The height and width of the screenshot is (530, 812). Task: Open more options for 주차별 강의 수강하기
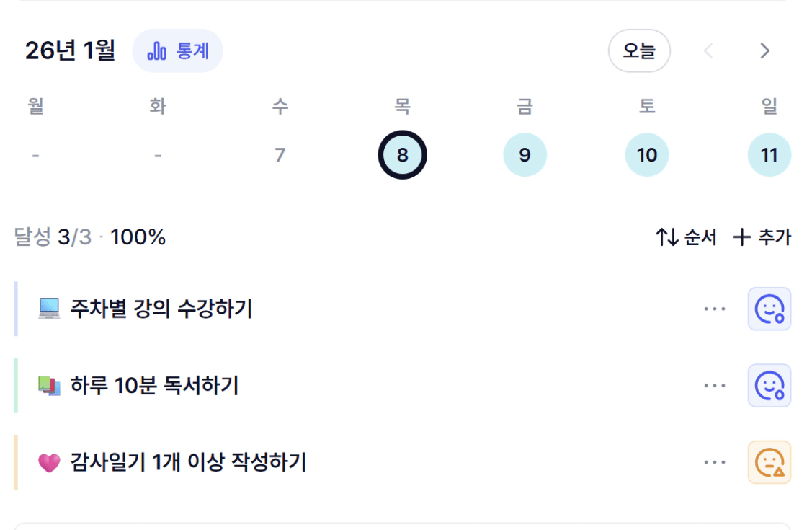click(x=715, y=309)
